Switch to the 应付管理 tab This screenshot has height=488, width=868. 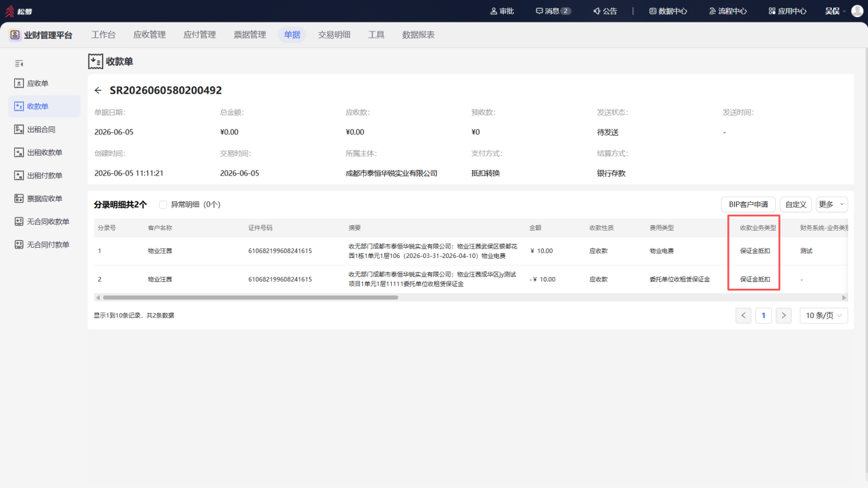[x=199, y=35]
